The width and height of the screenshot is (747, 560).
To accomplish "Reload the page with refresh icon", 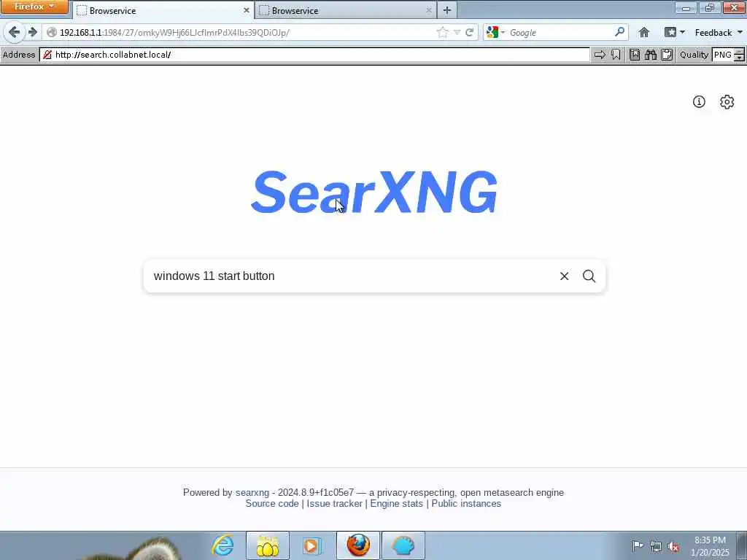I will (x=470, y=32).
